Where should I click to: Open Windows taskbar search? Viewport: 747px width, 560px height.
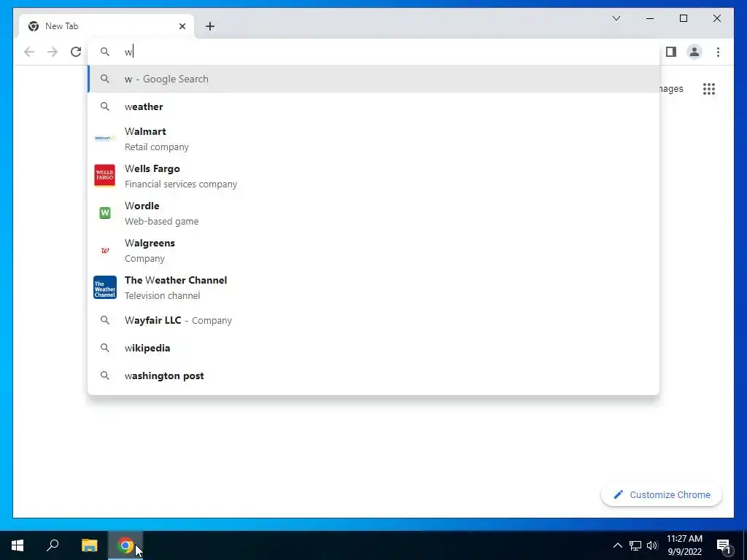[53, 545]
